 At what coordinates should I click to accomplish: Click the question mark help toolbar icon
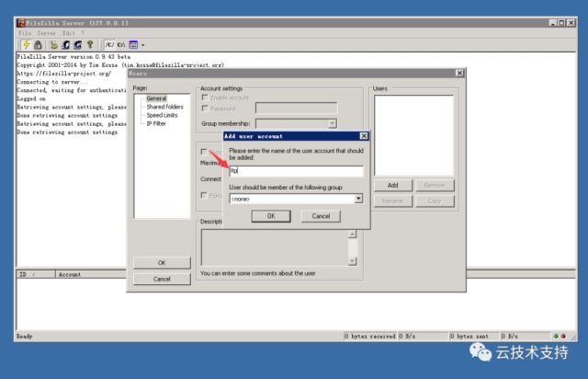click(90, 45)
